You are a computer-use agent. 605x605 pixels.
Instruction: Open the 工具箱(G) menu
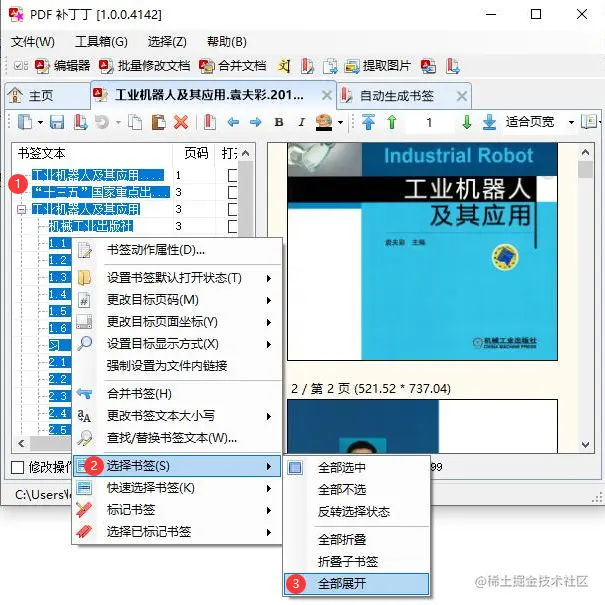coord(101,42)
